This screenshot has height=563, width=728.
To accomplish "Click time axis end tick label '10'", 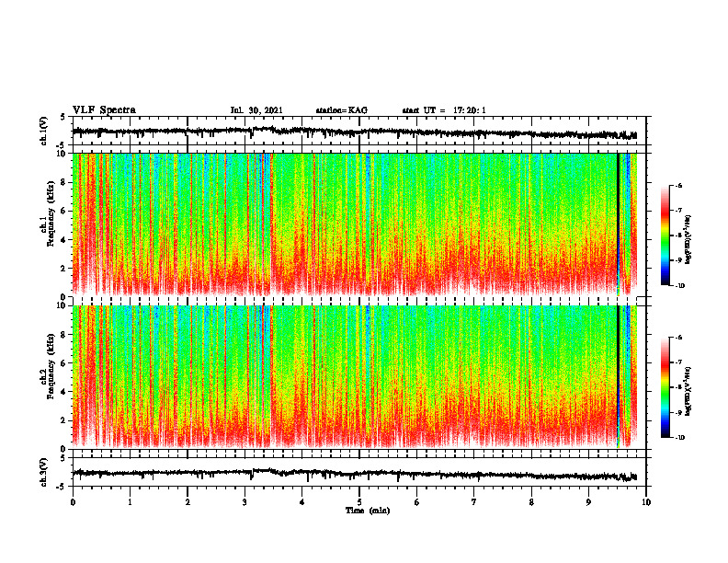I will coord(646,502).
